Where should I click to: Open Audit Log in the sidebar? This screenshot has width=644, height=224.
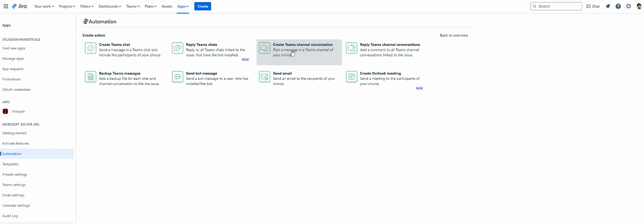pos(10,216)
